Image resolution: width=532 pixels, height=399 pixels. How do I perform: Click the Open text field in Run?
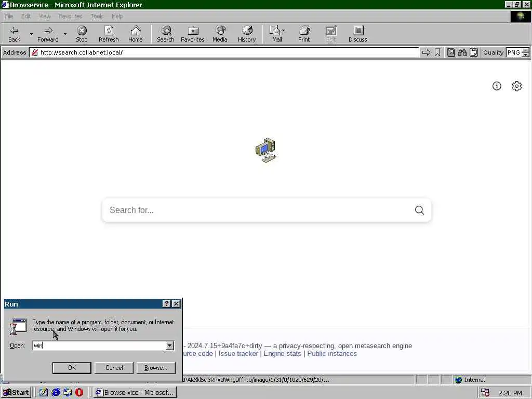click(99, 345)
